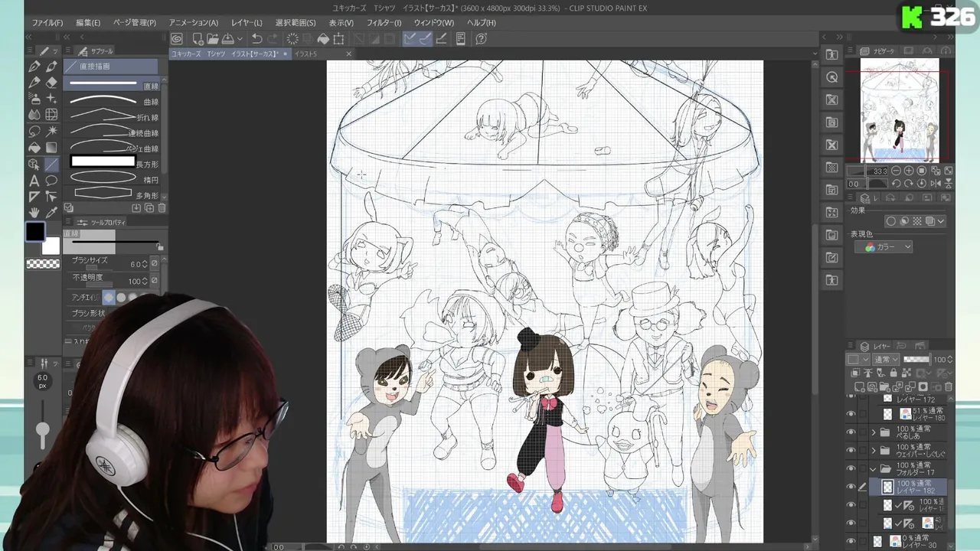Click the navigator canvas thumbnail

(900, 109)
